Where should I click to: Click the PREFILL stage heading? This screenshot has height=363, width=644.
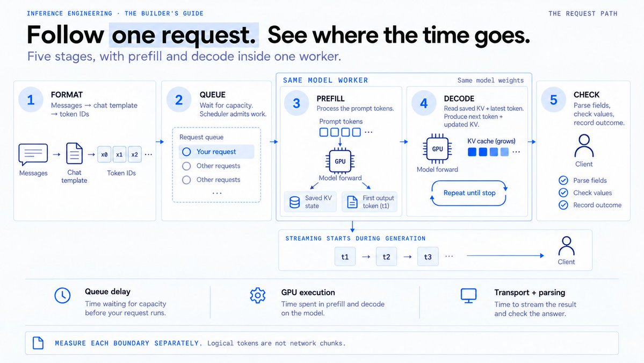click(x=331, y=98)
